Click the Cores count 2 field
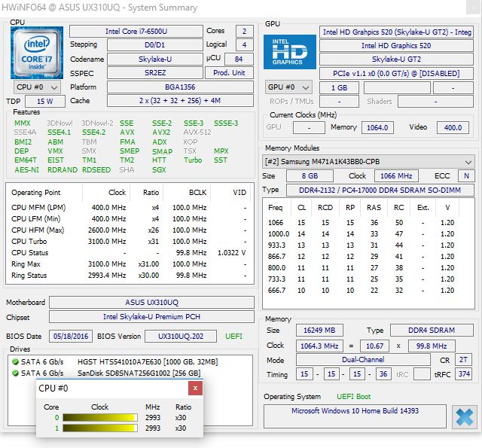 coord(244,32)
